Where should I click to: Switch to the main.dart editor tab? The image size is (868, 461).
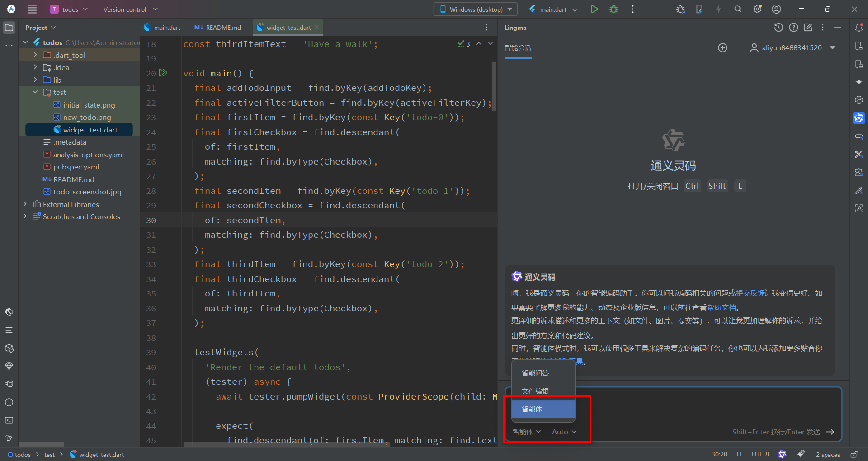pos(162,28)
